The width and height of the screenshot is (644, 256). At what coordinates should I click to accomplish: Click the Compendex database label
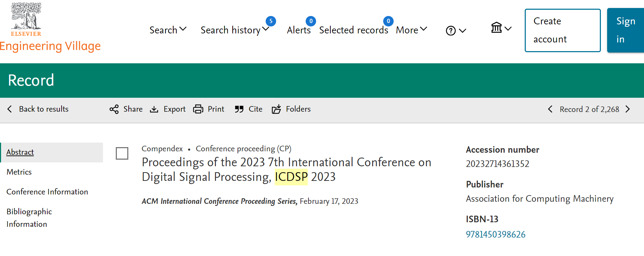tap(162, 149)
